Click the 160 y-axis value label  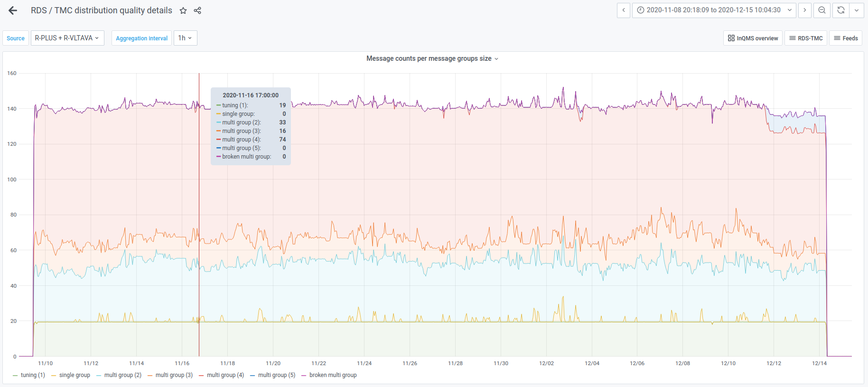(12, 73)
